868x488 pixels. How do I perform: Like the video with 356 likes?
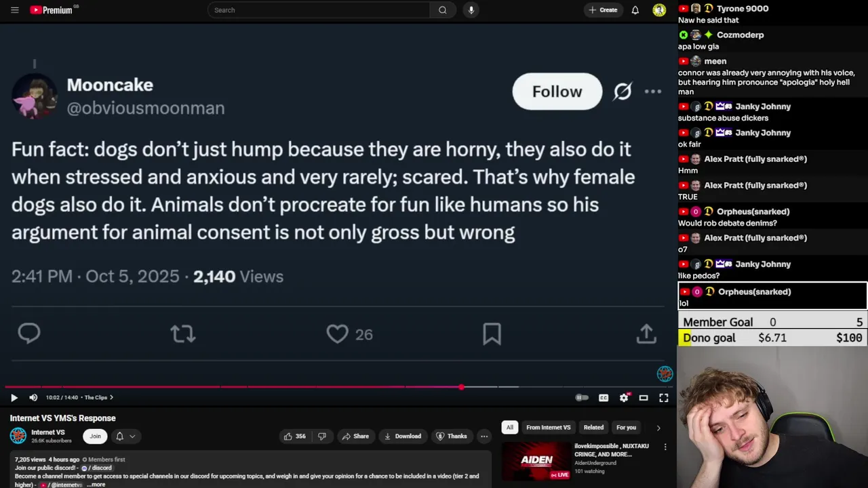coord(295,436)
